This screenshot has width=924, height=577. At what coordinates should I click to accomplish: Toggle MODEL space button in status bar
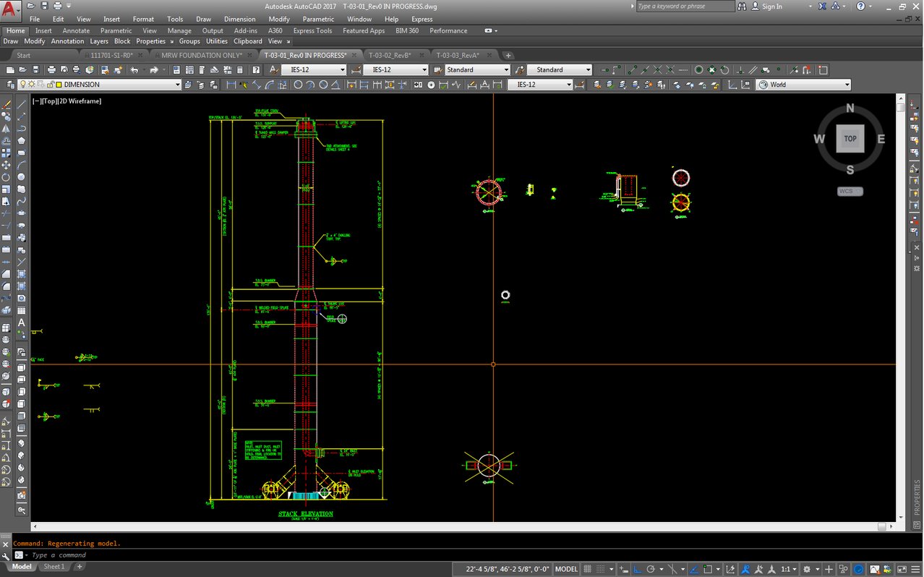pos(566,569)
